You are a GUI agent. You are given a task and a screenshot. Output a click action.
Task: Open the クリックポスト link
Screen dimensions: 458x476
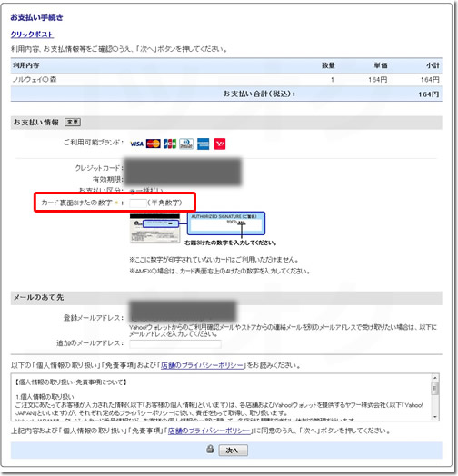tap(32, 35)
